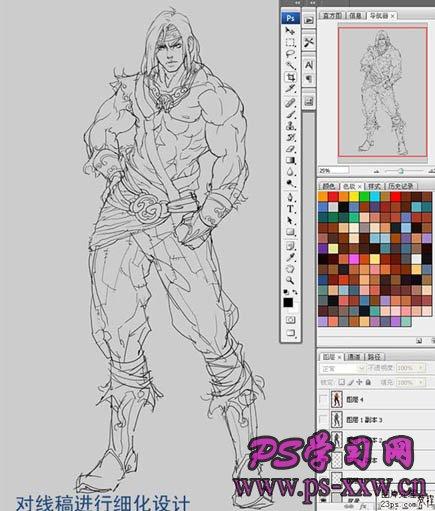The width and height of the screenshot is (435, 511).
Task: Open the layer opacity dropdown arrow
Action: [x=421, y=368]
